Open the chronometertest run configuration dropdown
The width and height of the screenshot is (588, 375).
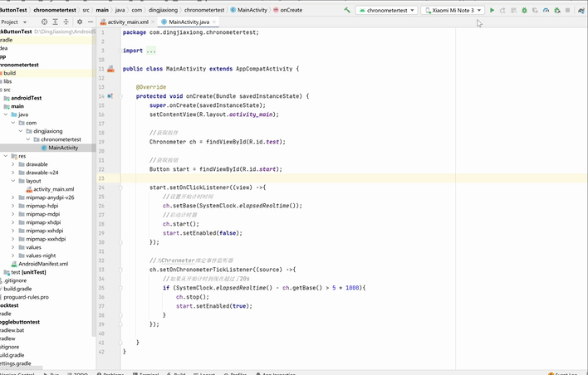(386, 11)
